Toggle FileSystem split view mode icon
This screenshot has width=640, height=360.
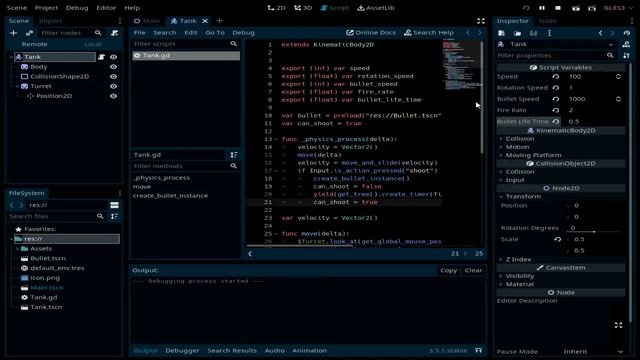point(114,205)
